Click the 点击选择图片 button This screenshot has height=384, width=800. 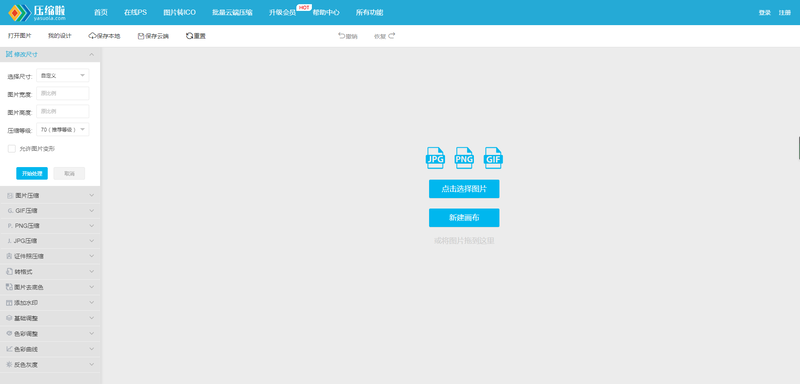click(464, 189)
